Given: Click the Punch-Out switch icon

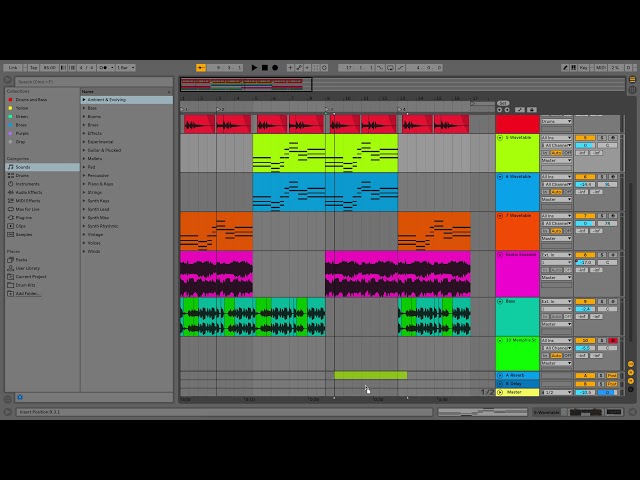Looking at the screenshot, I should pyautogui.click(x=401, y=68).
